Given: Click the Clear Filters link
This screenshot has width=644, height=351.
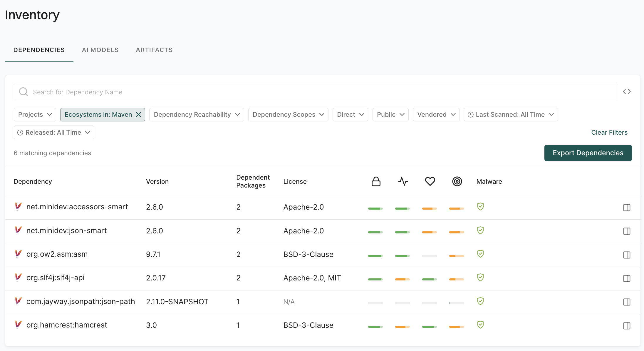Looking at the screenshot, I should [x=609, y=132].
